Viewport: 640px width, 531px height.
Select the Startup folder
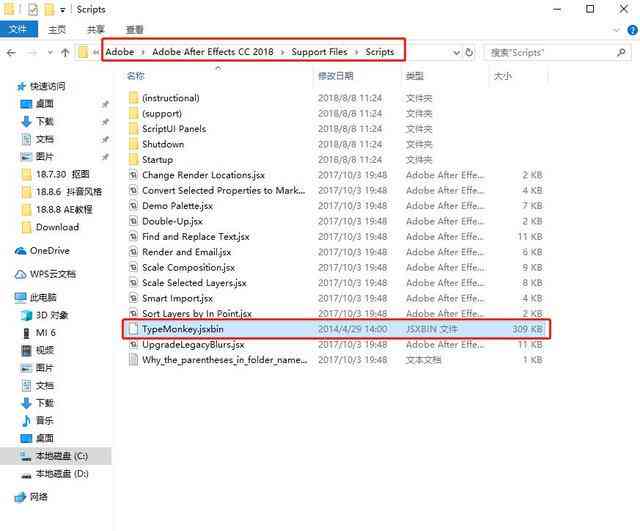click(x=157, y=160)
